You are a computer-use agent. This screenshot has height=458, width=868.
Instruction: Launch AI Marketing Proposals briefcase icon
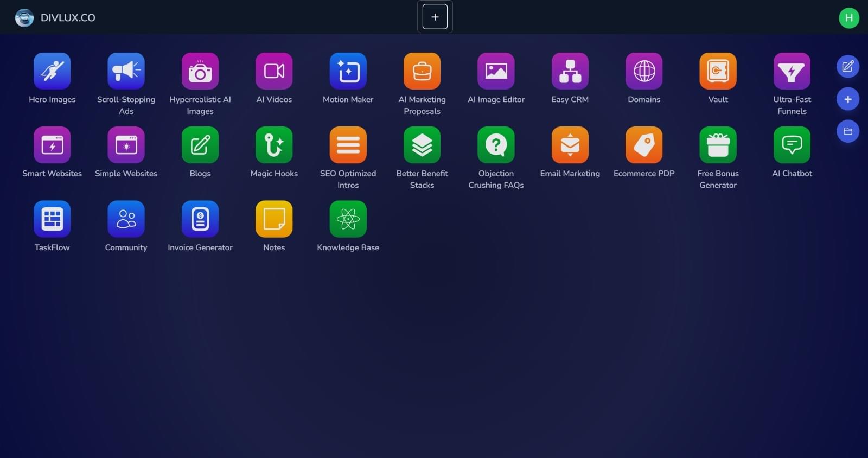tap(422, 71)
